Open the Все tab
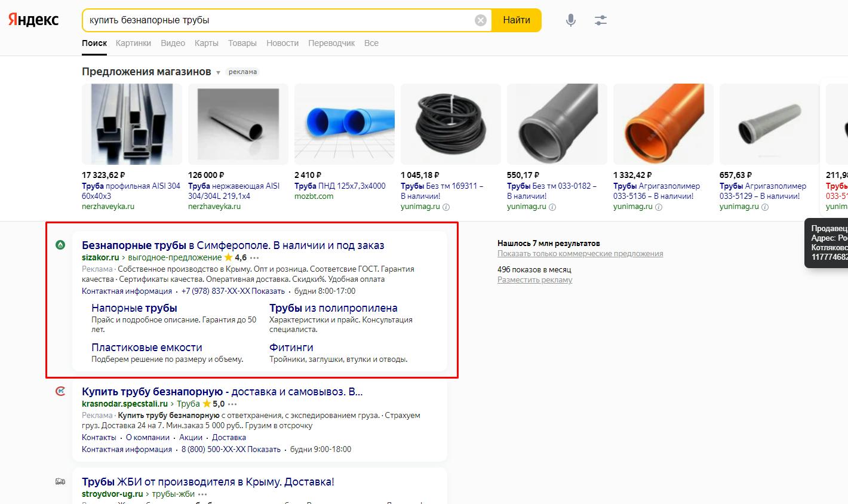 pos(371,43)
